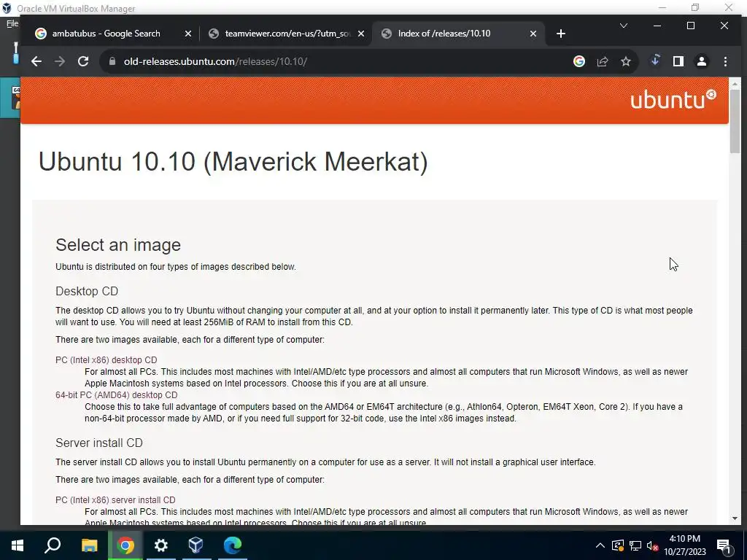Reload the Ubuntu releases page
This screenshot has width=747, height=560.
tap(83, 61)
